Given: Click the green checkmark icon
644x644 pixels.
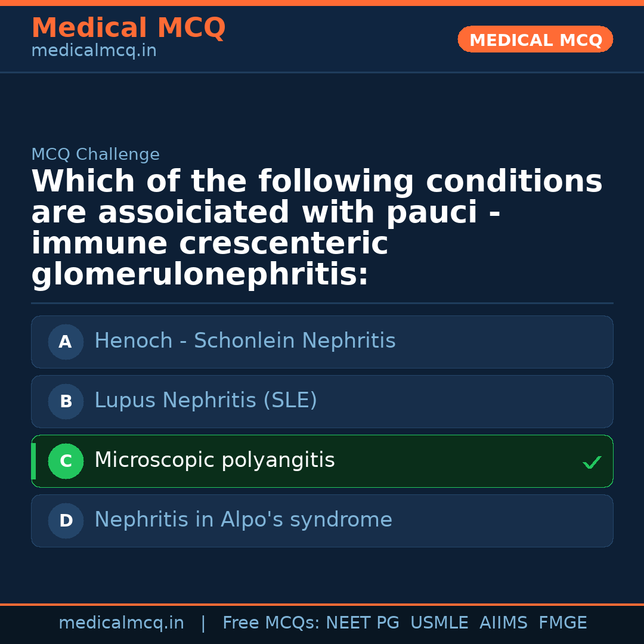Looking at the screenshot, I should (592, 462).
